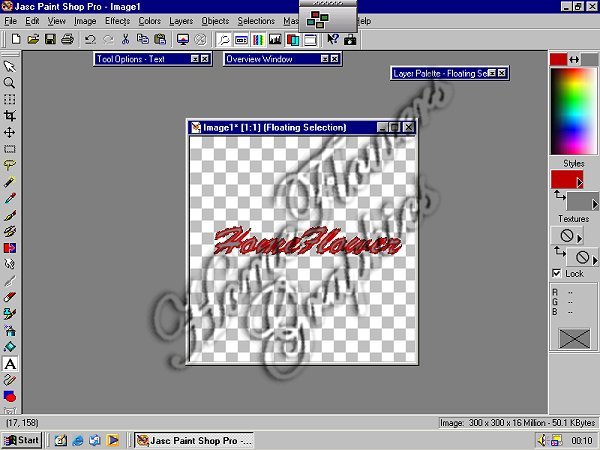600x450 pixels.
Task: Print the image using printer icon
Action: pos(67,39)
